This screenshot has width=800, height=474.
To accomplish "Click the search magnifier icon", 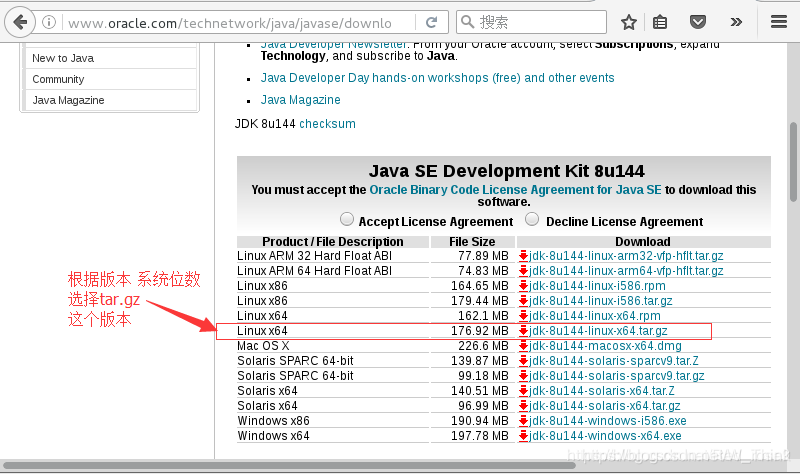I will pos(467,22).
